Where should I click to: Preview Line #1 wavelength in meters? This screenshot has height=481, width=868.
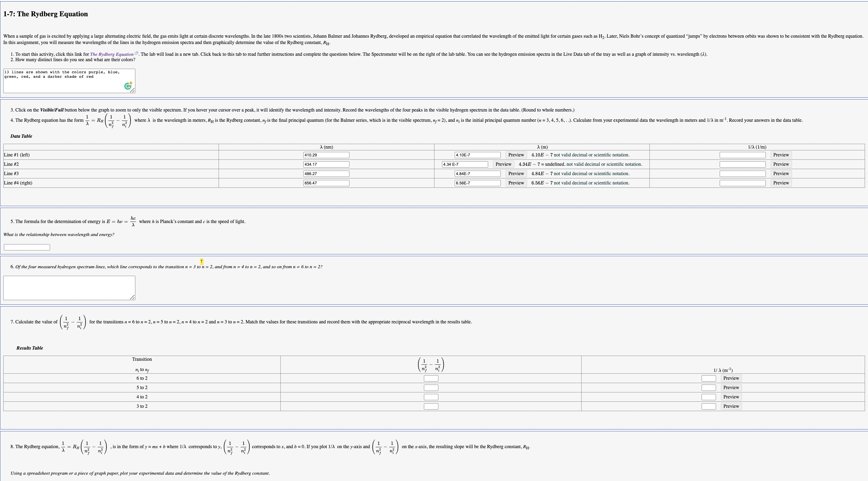tap(516, 155)
